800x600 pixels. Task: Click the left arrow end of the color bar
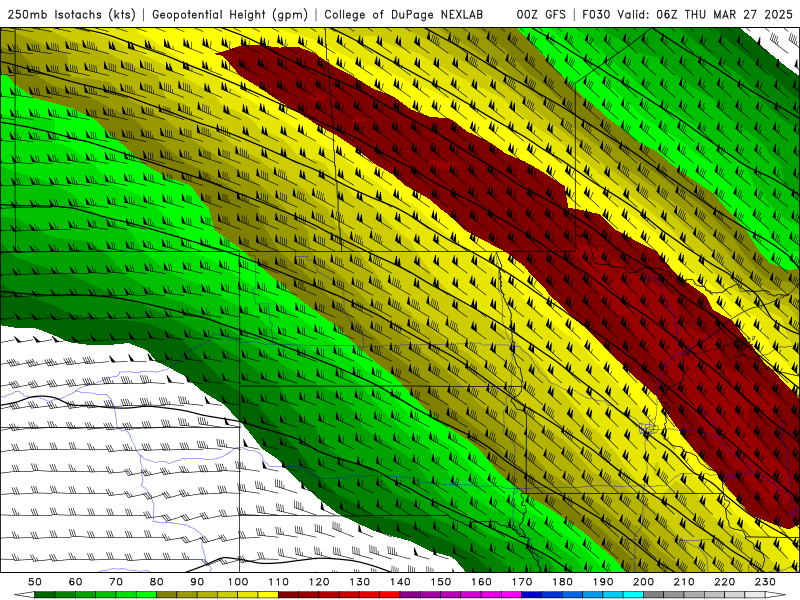coord(23,595)
